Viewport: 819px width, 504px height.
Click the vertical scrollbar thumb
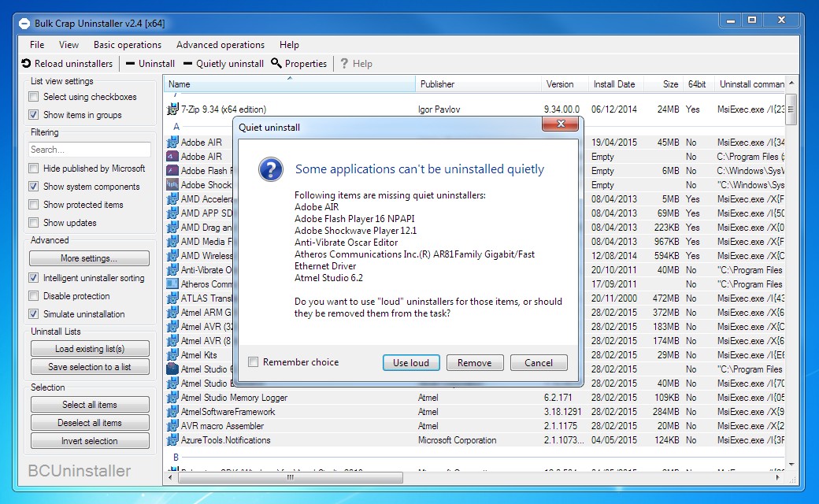click(x=791, y=109)
